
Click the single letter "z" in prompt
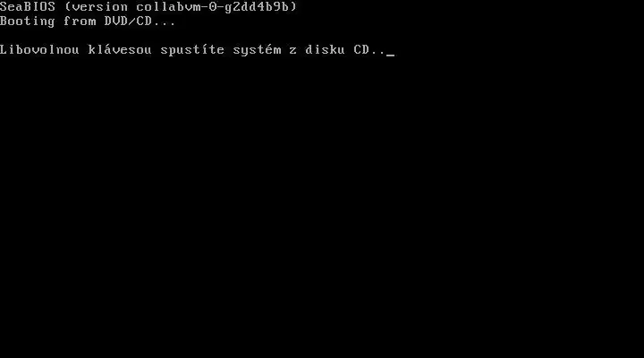tap(292, 51)
